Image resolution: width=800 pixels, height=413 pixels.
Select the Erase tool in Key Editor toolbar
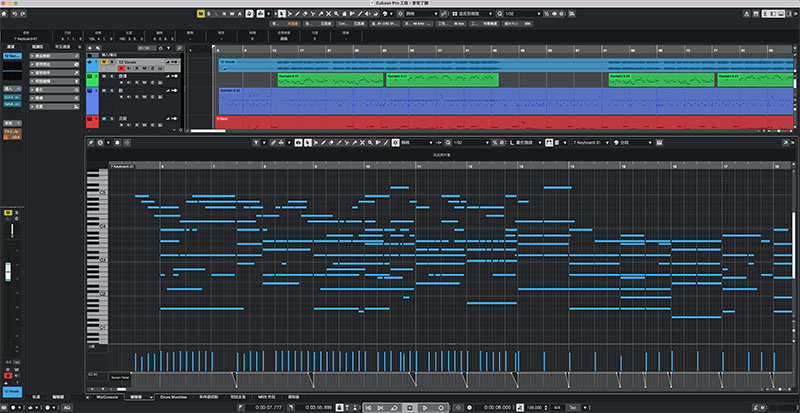coord(331,142)
